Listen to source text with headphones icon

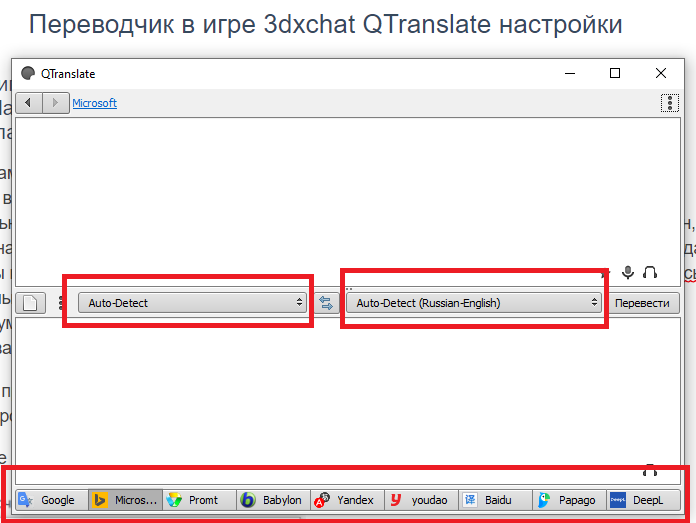click(650, 272)
